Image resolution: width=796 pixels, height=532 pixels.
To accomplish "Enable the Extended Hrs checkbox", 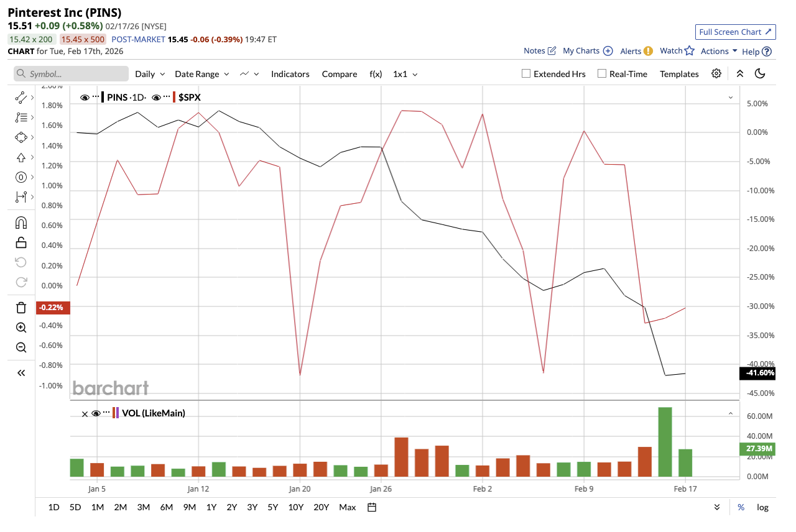I will point(525,73).
